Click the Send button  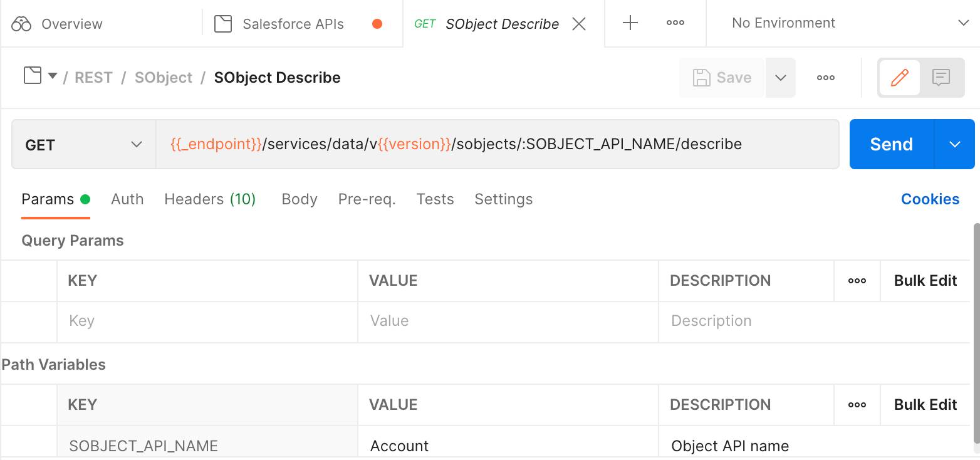pyautogui.click(x=891, y=144)
